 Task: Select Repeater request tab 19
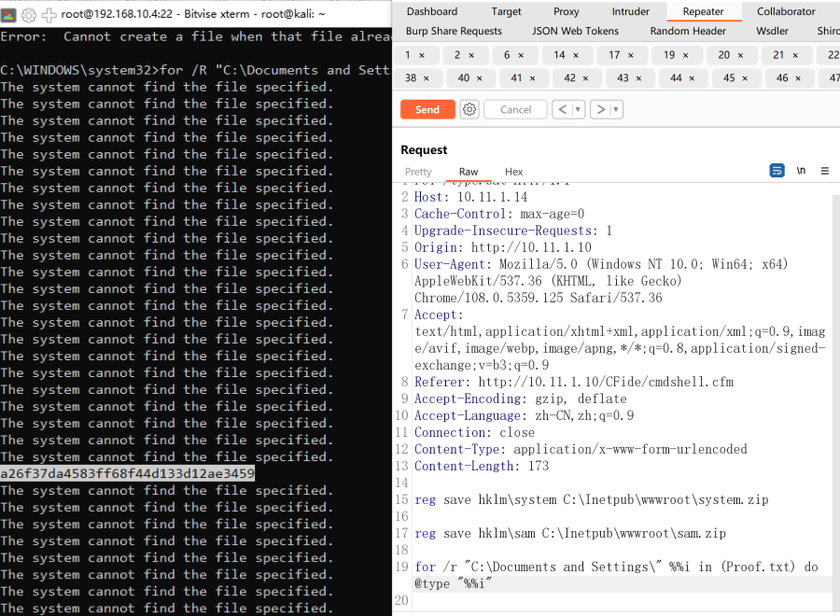[x=669, y=55]
